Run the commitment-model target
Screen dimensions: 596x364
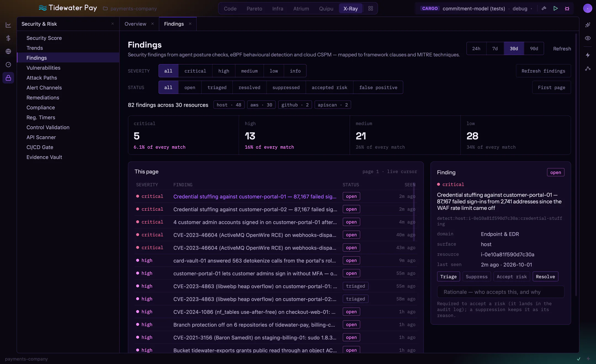555,9
